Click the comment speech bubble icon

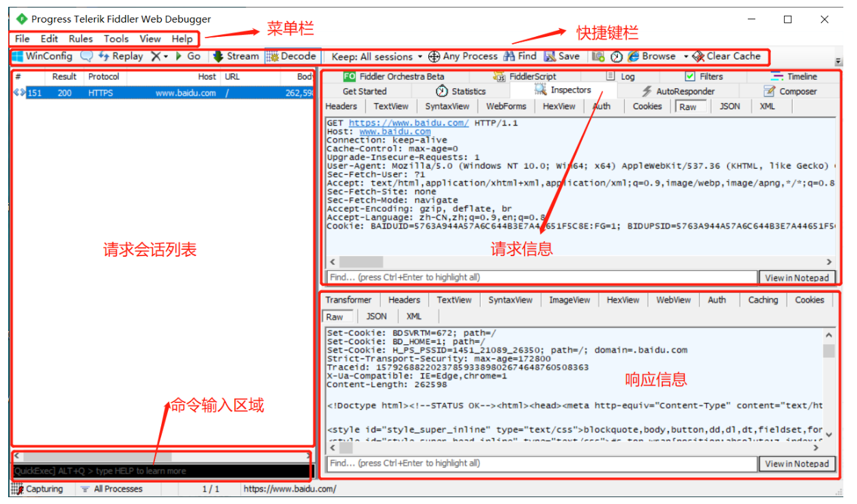(x=87, y=56)
